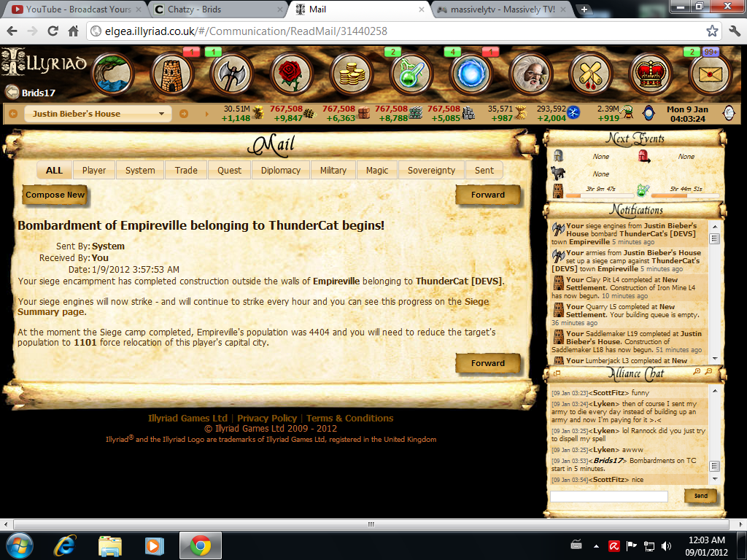
Task: Expand the Justin Bieber's House town dropdown
Action: click(162, 114)
